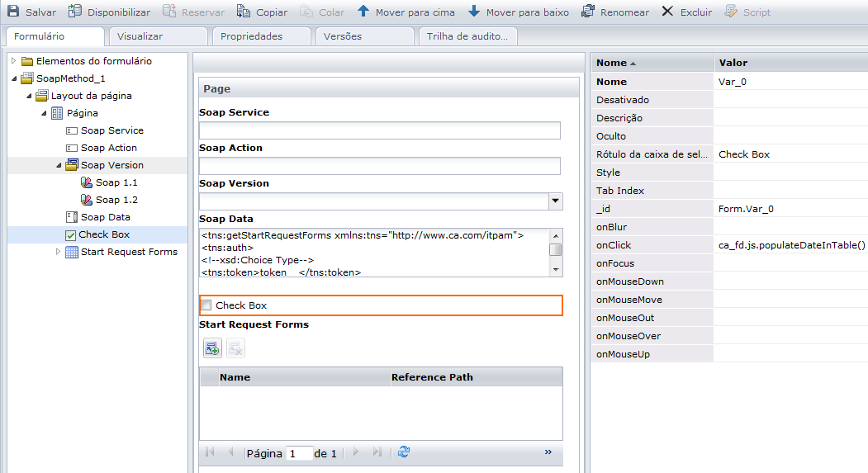Viewport: 868px width, 473px height.
Task: Go to next page of table
Action: tap(356, 452)
